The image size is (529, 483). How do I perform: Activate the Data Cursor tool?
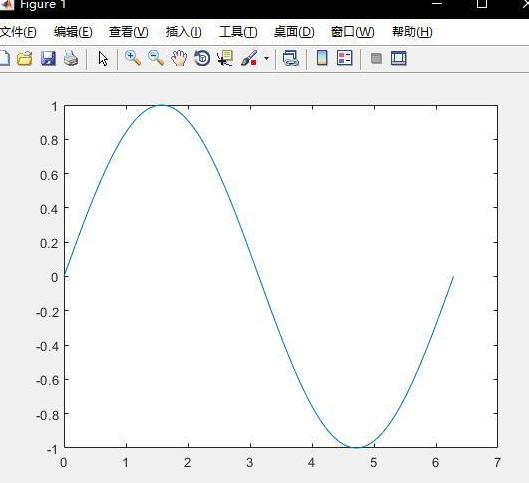(x=225, y=58)
